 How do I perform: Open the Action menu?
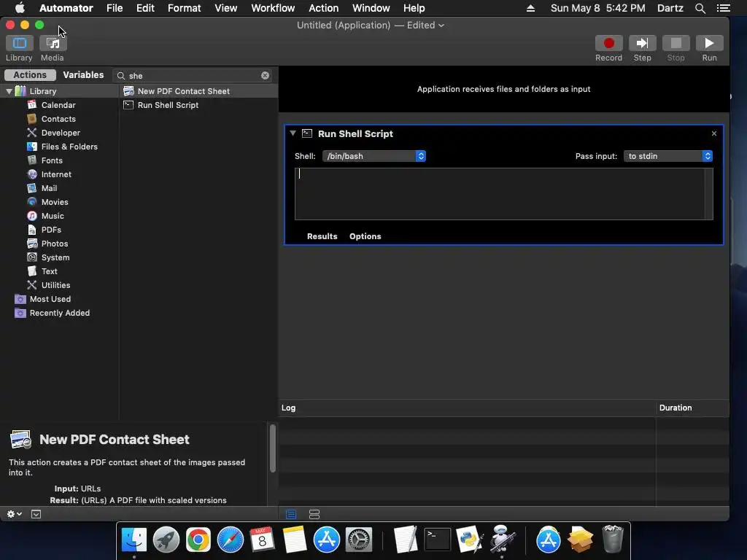(323, 8)
